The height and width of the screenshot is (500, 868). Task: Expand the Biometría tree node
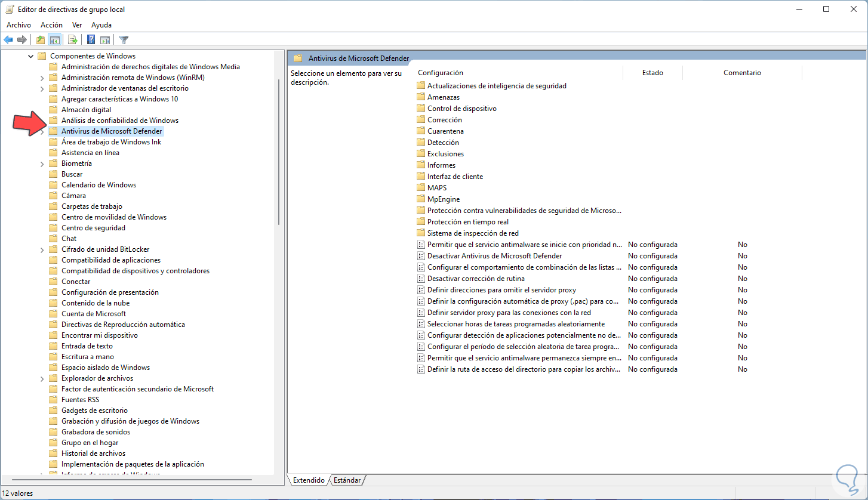pos(42,163)
